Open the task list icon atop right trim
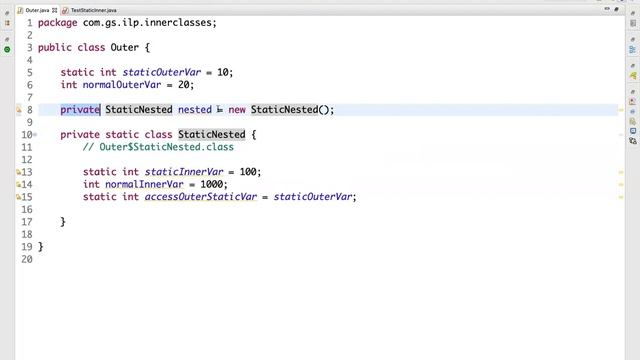This screenshot has width=640, height=360. pyautogui.click(x=633, y=23)
